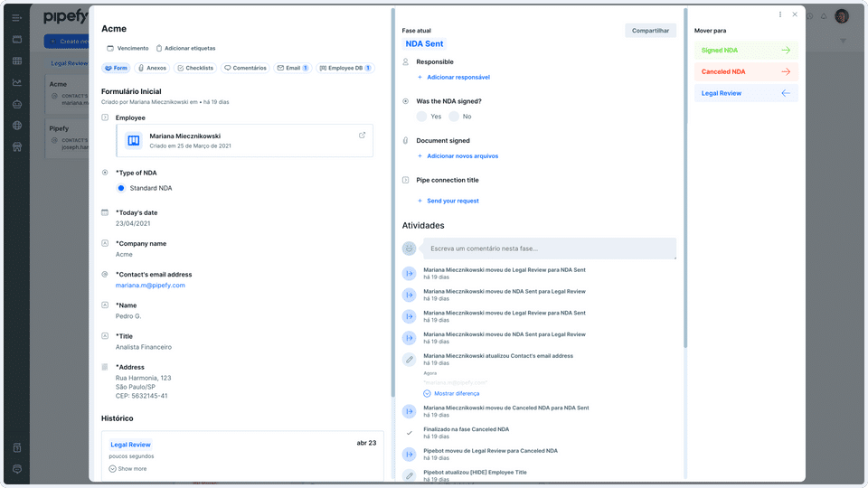Click the emoji icon beside comment box
868x488 pixels.
point(409,249)
